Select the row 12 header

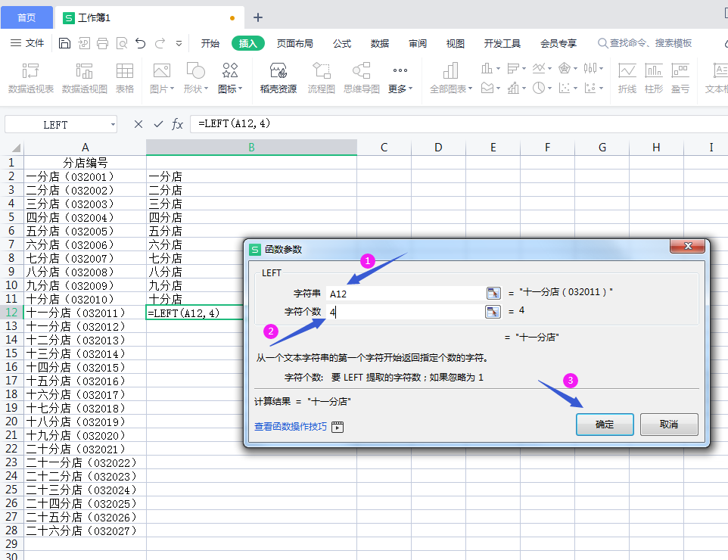(x=11, y=313)
